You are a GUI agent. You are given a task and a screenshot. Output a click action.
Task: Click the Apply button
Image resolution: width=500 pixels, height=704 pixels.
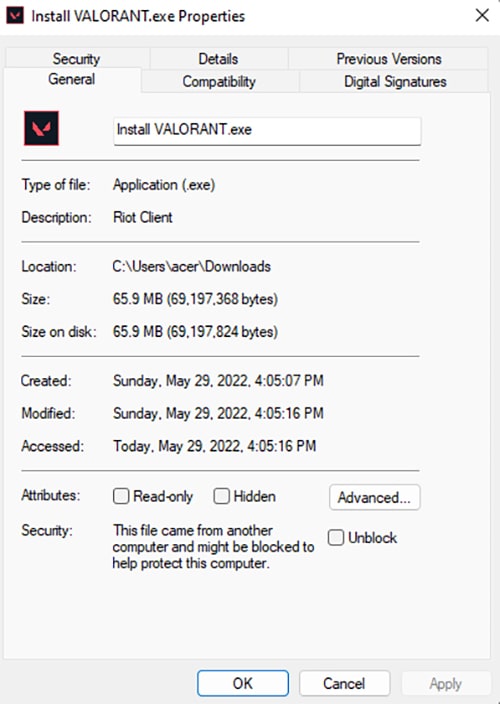445,683
